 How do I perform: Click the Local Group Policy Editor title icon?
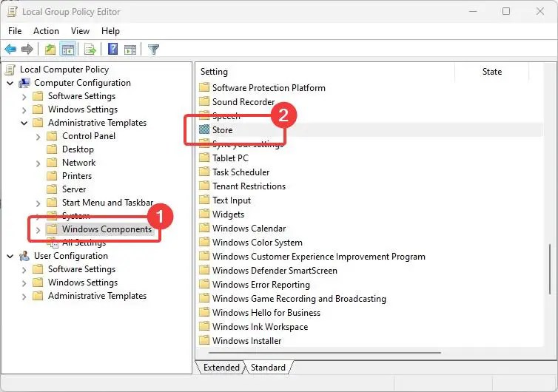coord(12,11)
